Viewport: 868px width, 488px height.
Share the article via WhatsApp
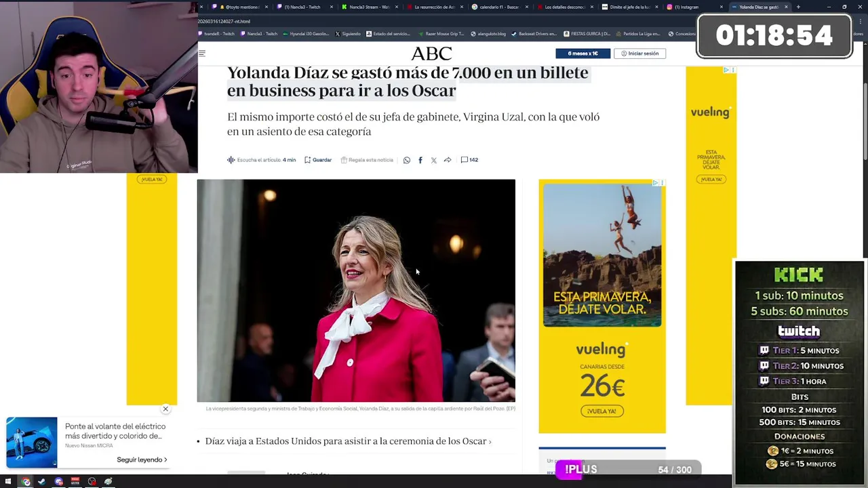click(407, 160)
